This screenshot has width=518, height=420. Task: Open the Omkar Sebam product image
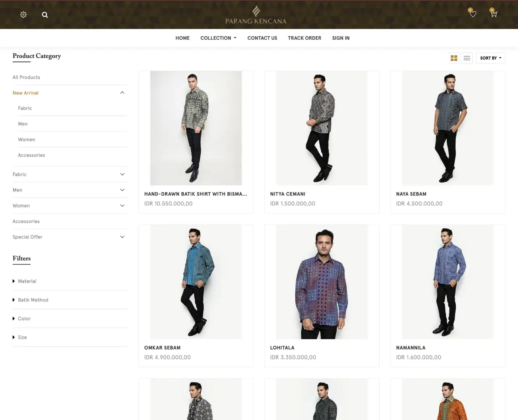(x=196, y=282)
